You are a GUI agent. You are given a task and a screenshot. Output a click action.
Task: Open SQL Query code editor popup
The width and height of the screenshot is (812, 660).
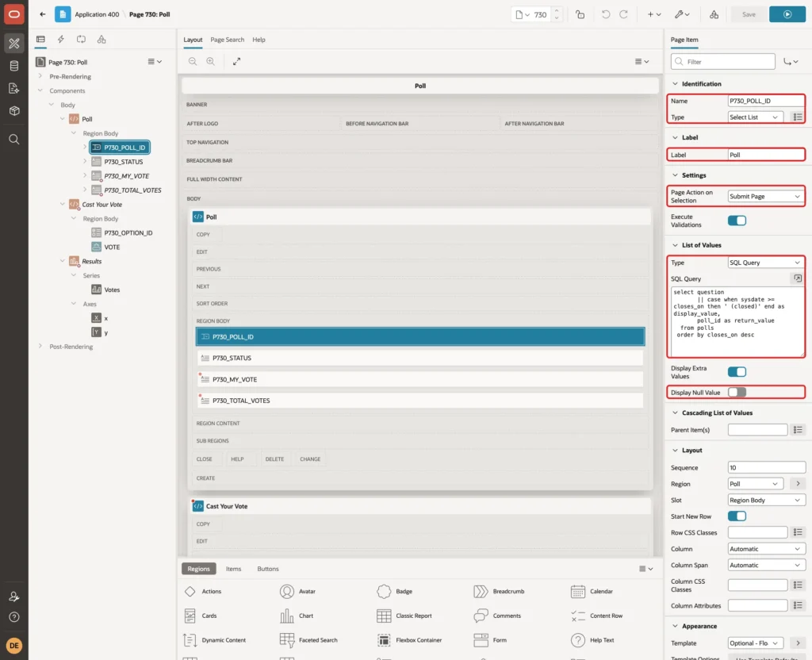pos(798,278)
